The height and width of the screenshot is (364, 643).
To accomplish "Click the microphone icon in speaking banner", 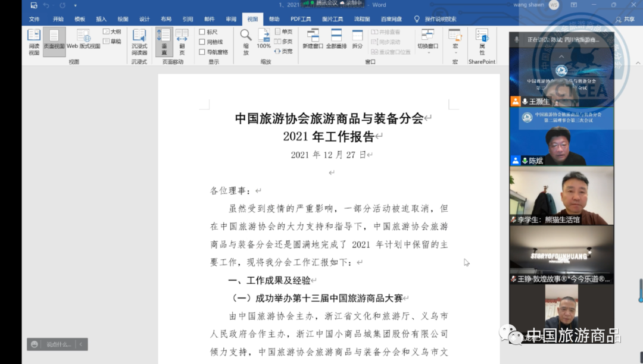I will 517,40.
